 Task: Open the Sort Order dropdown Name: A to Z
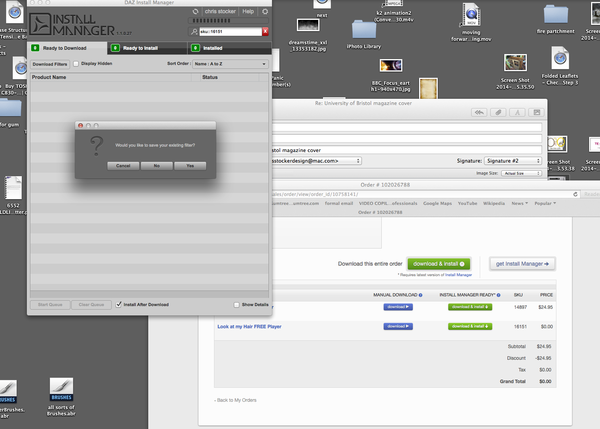point(230,64)
